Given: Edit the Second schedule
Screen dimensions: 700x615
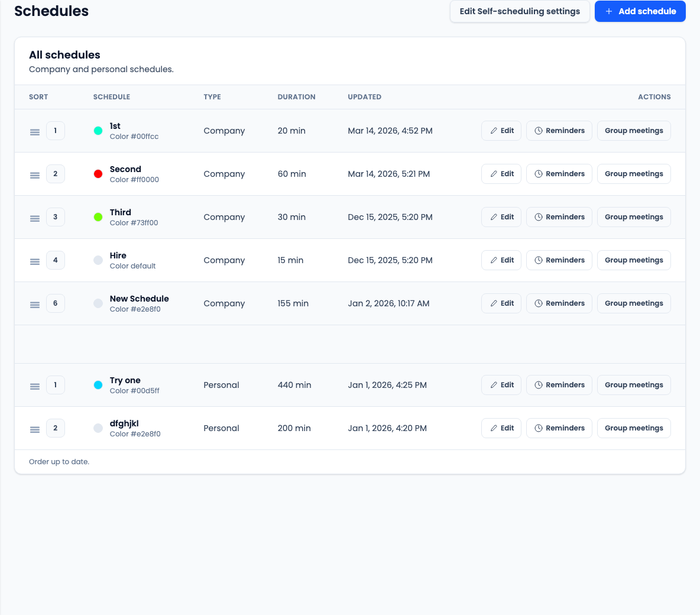Looking at the screenshot, I should pos(501,174).
